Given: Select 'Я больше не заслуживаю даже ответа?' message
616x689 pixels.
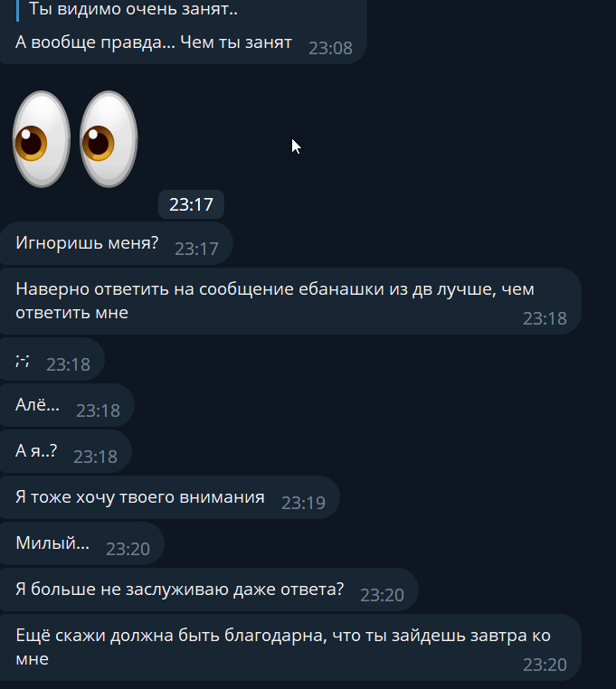Looking at the screenshot, I should point(209,590).
